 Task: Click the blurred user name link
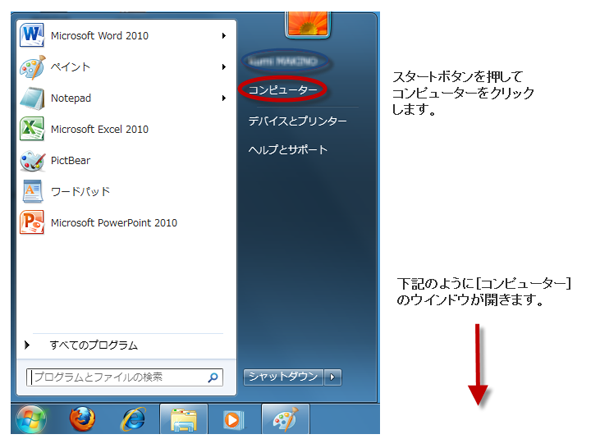(283, 61)
